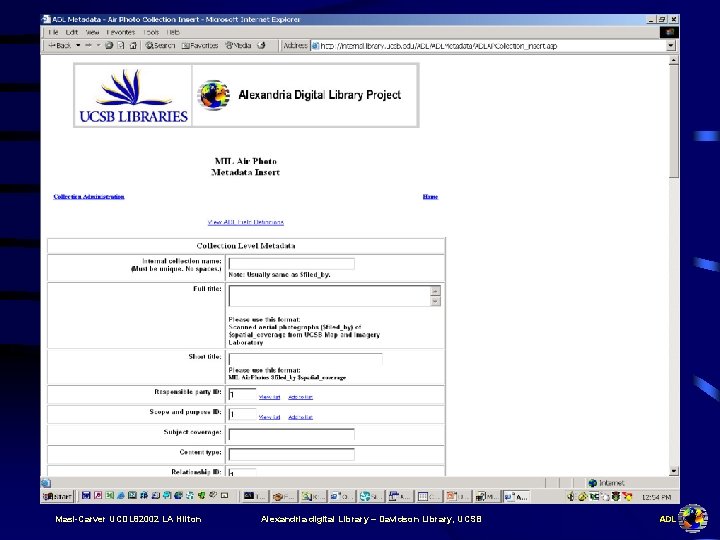
Task: Open the Favorites menu in the menu bar
Action: pyautogui.click(x=121, y=32)
